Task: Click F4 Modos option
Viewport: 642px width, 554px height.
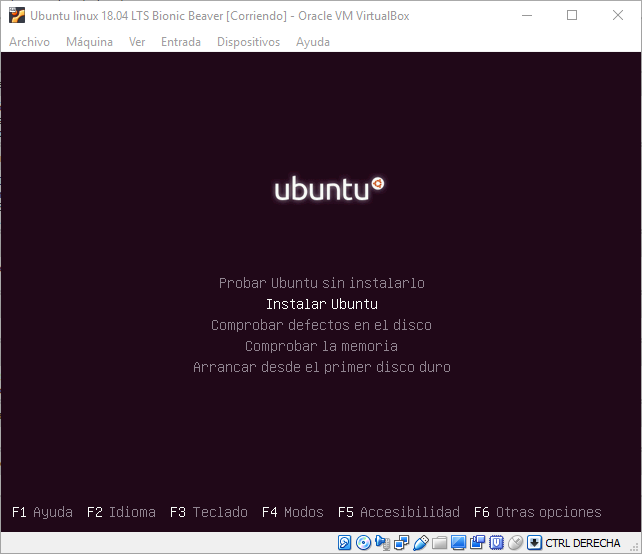Action: coord(293,512)
